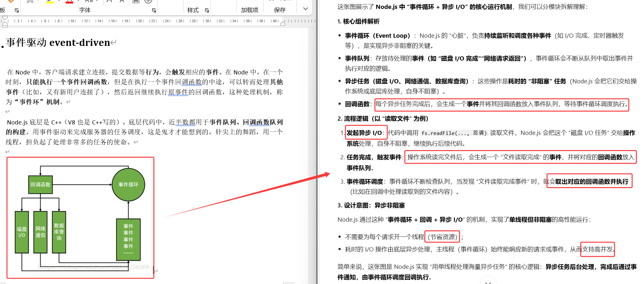Click step label 发起异步 I/O
644x284 pixels.
click(x=364, y=133)
